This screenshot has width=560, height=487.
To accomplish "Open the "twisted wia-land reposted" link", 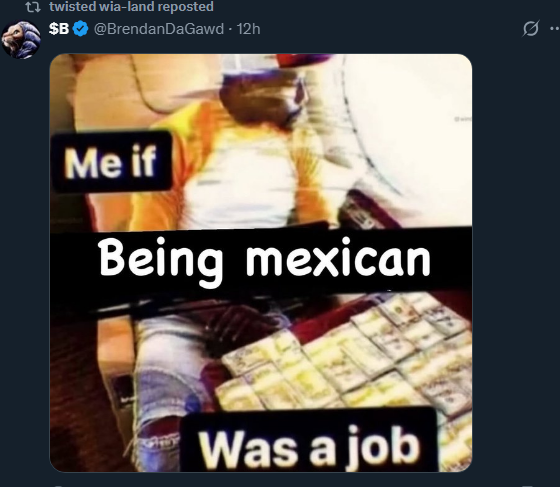I will [x=131, y=7].
